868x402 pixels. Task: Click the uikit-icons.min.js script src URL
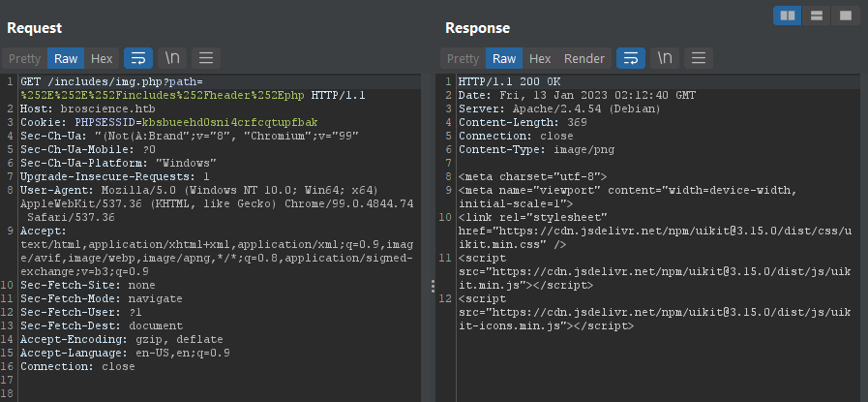click(655, 320)
